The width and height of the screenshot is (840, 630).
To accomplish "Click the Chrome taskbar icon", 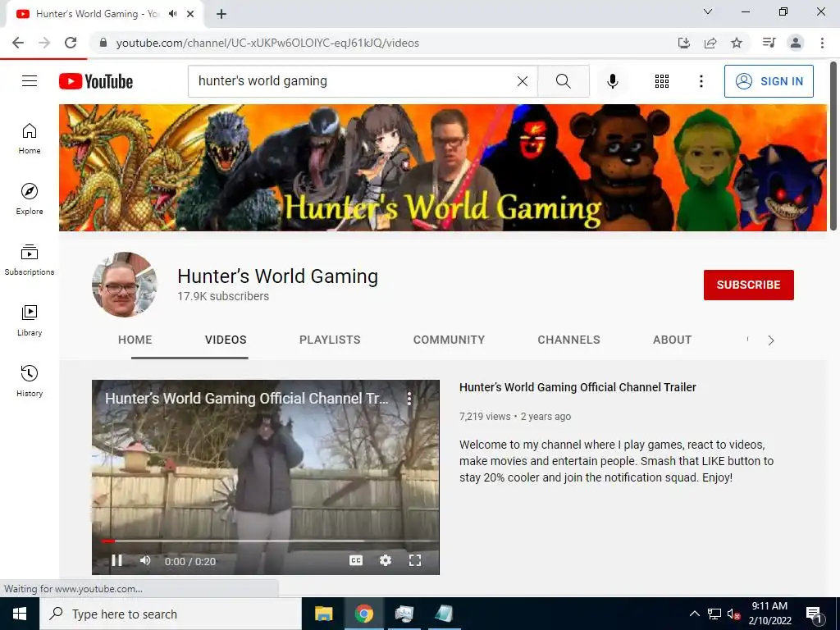I will (x=363, y=614).
